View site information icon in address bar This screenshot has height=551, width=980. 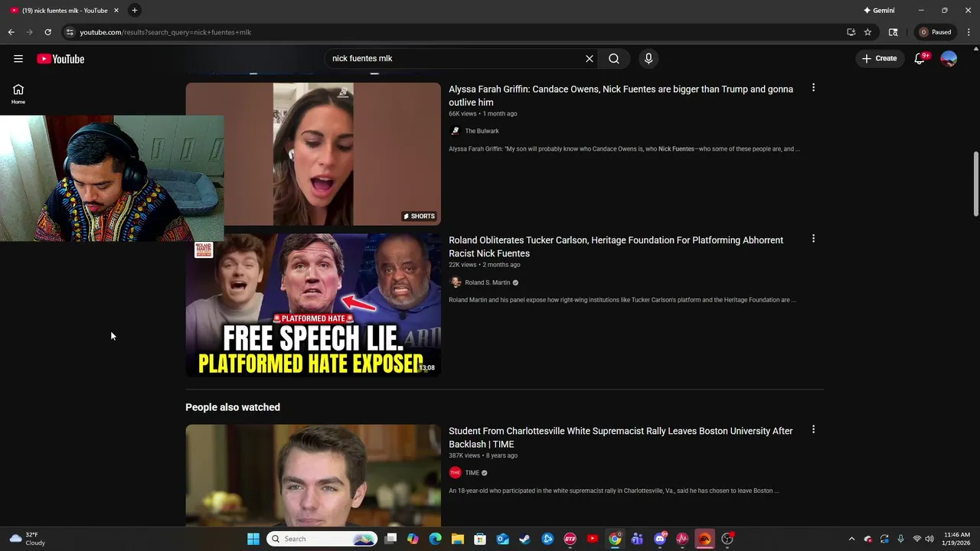(70, 32)
